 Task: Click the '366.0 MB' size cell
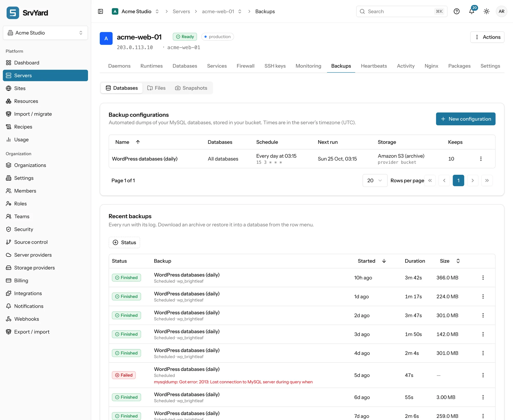(x=447, y=278)
